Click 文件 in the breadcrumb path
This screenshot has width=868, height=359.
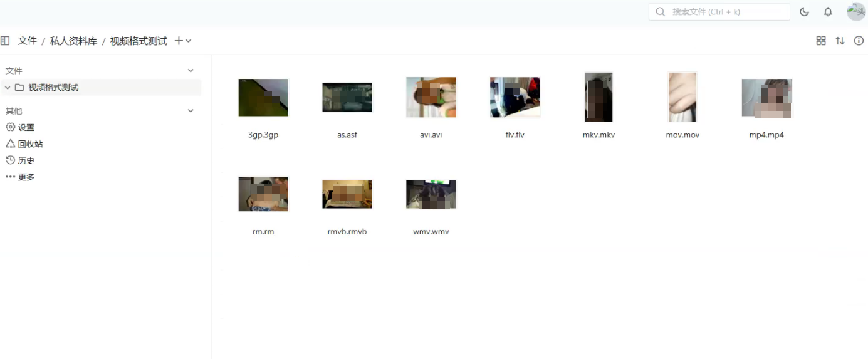click(x=28, y=41)
